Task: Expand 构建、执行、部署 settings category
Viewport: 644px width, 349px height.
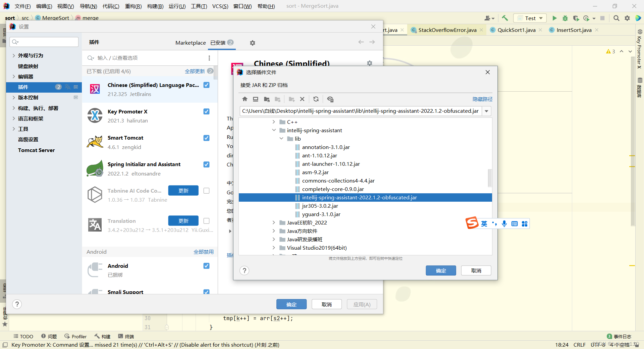Action: pos(14,108)
